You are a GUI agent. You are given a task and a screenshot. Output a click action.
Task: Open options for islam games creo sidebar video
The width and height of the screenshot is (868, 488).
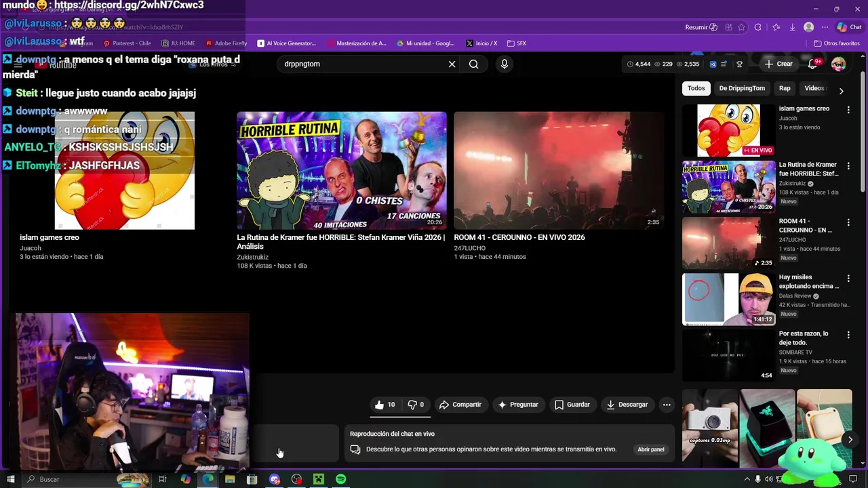[x=848, y=109]
